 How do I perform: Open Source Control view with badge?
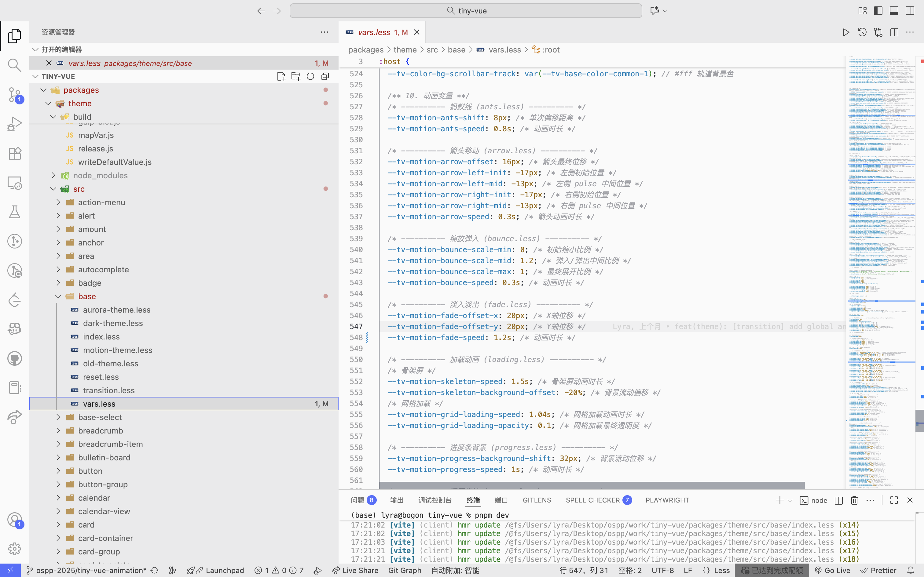point(14,95)
